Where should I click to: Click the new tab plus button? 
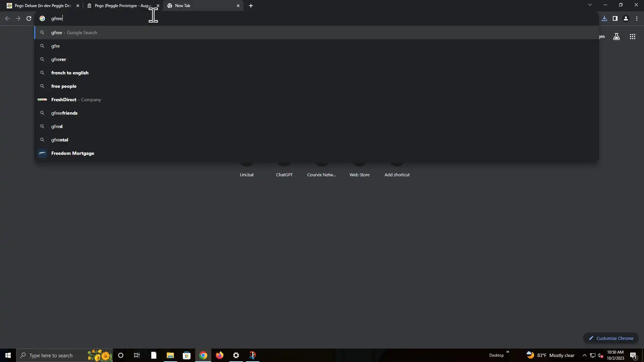click(x=251, y=6)
